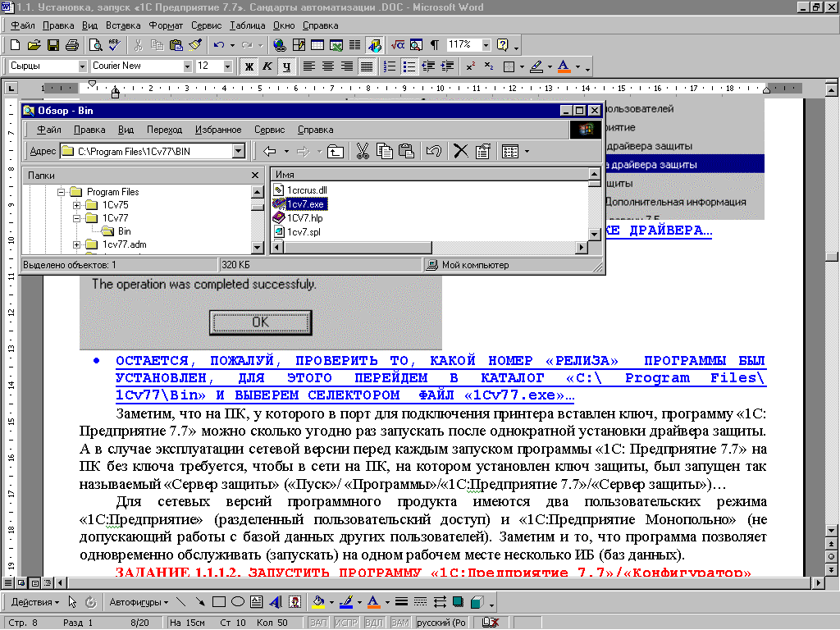Open font size dropdown 12
The width and height of the screenshot is (840, 630).
tap(228, 66)
